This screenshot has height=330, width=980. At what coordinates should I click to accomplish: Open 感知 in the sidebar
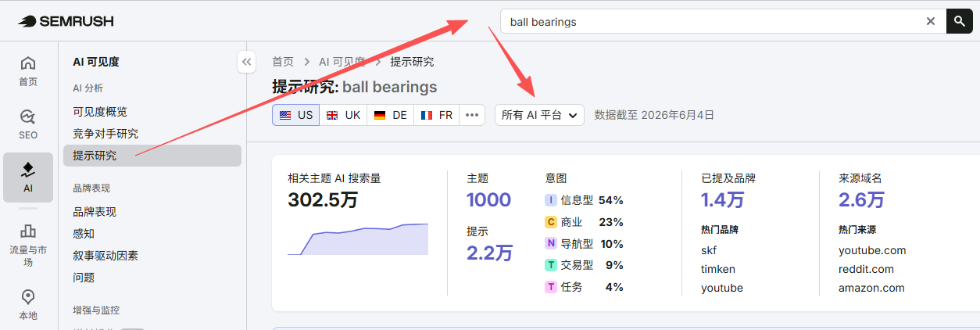click(x=84, y=234)
